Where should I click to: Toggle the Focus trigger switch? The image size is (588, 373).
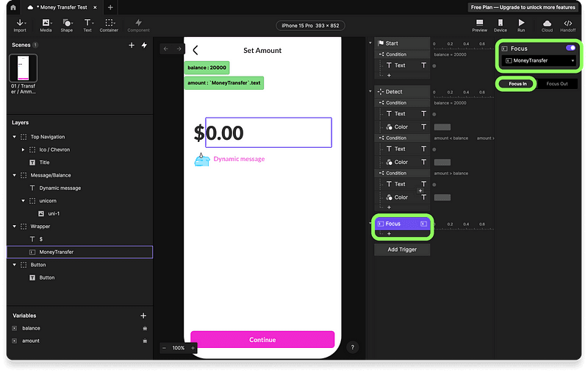click(x=570, y=48)
